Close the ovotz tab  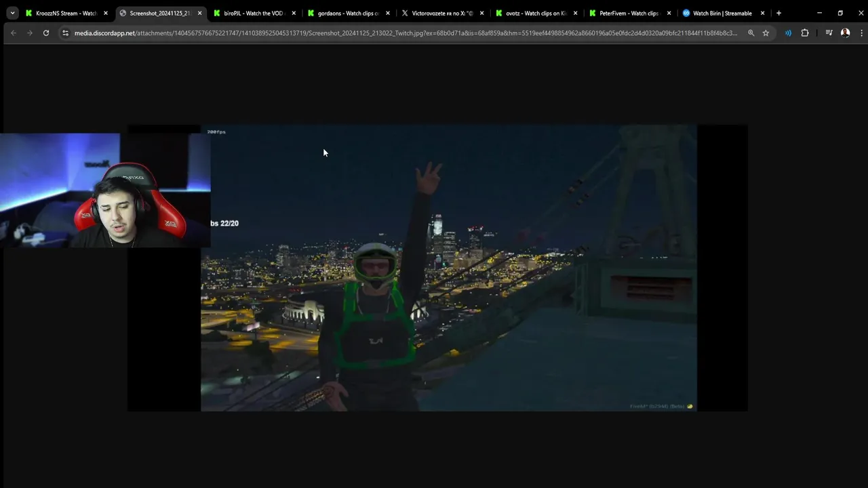(576, 13)
